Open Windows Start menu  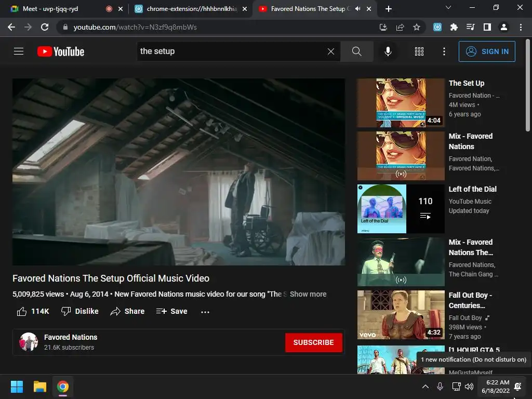(17, 387)
